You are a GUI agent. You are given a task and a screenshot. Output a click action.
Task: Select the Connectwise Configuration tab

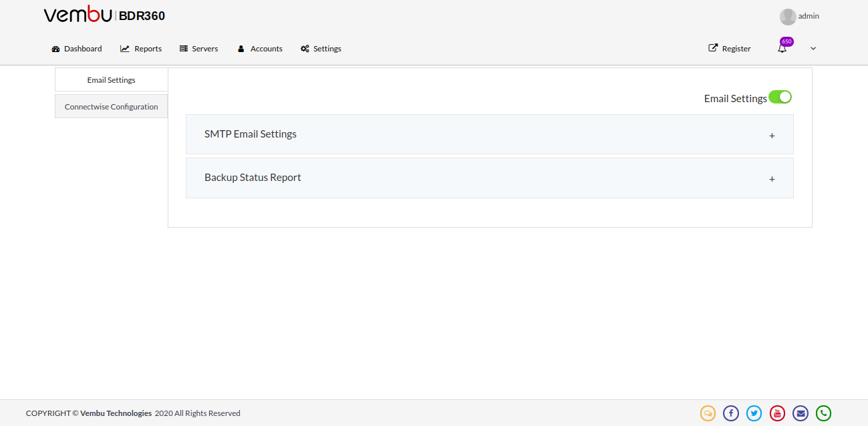tap(112, 107)
